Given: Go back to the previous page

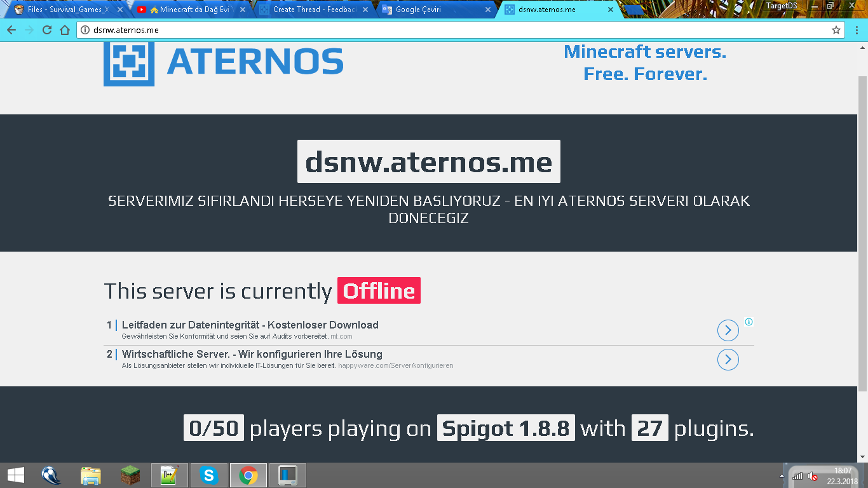Looking at the screenshot, I should click(x=11, y=30).
